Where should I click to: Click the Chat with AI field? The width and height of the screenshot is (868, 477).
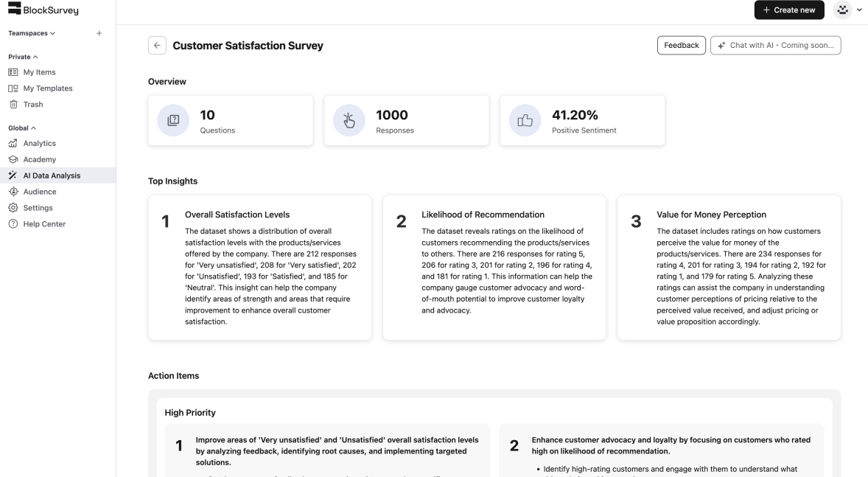point(776,46)
